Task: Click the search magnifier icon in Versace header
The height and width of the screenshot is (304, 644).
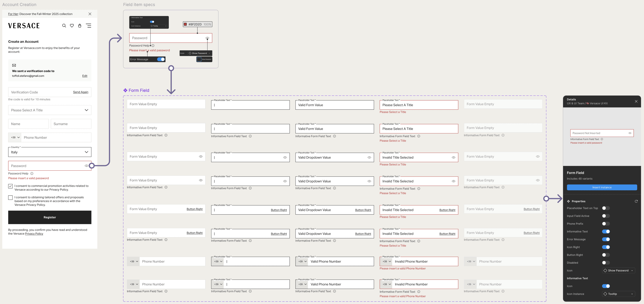Action: [x=64, y=26]
